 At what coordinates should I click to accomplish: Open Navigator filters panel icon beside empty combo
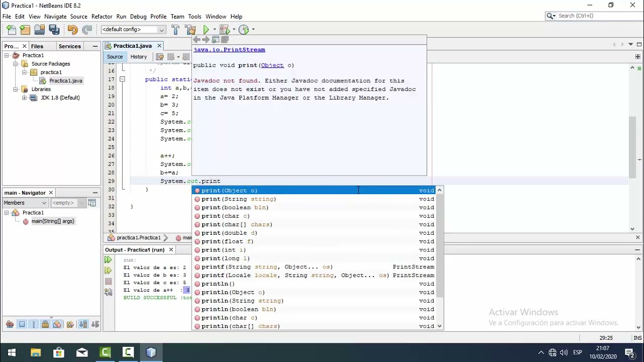[92, 203]
